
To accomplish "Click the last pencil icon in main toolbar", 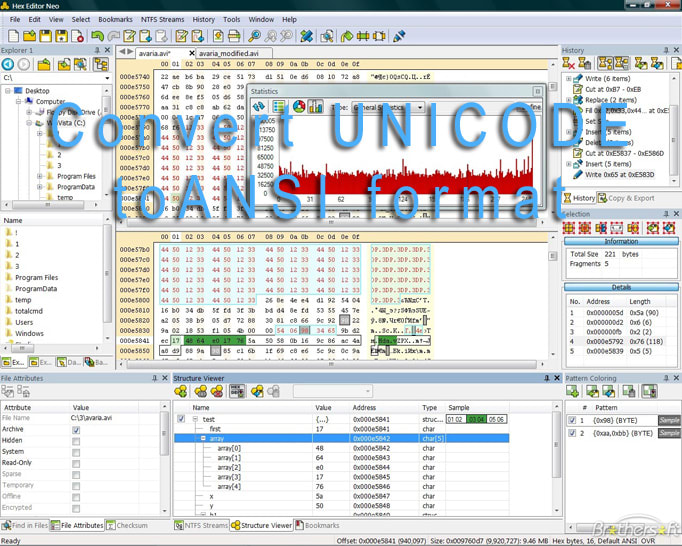I will pos(399,36).
